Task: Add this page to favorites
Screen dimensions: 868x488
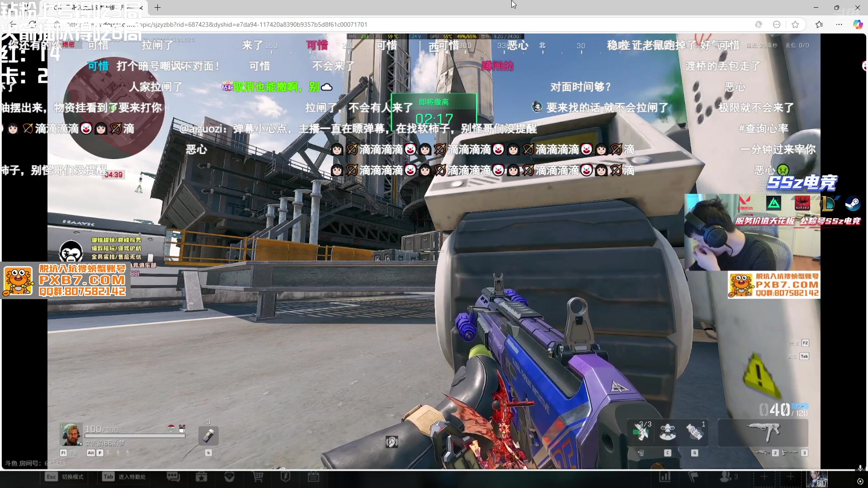Action: point(795,24)
